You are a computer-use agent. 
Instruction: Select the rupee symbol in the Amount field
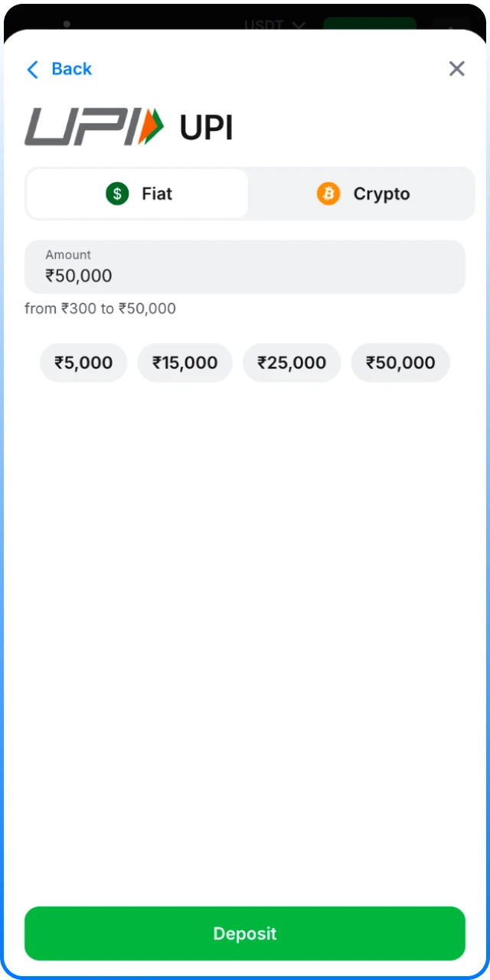pyautogui.click(x=49, y=276)
